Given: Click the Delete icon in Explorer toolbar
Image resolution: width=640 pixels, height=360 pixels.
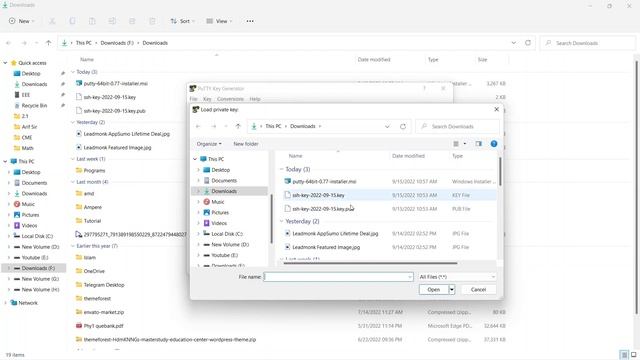Looking at the screenshot, I should click(152, 21).
